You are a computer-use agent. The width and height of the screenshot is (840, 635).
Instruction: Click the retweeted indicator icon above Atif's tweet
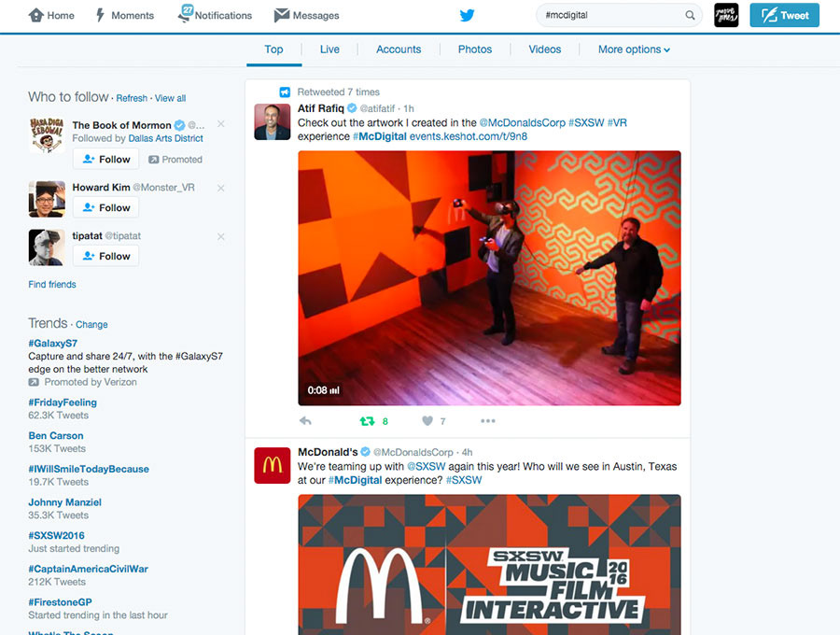tap(285, 92)
